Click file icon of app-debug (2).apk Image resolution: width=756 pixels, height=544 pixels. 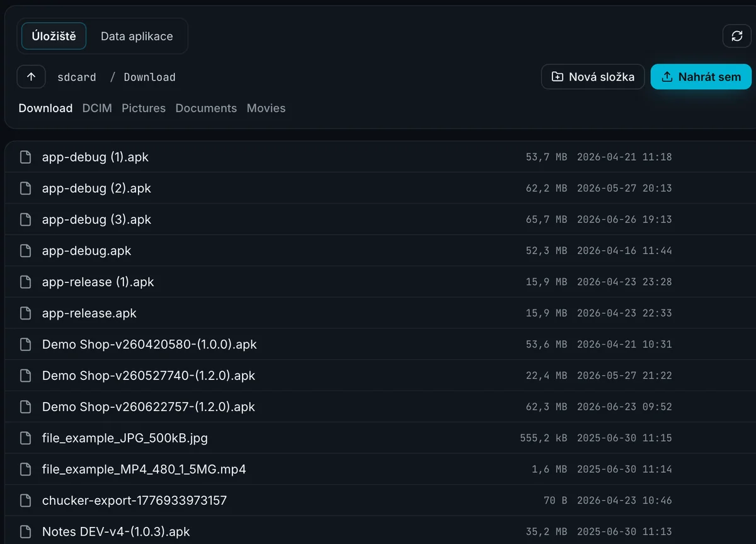pyautogui.click(x=25, y=188)
